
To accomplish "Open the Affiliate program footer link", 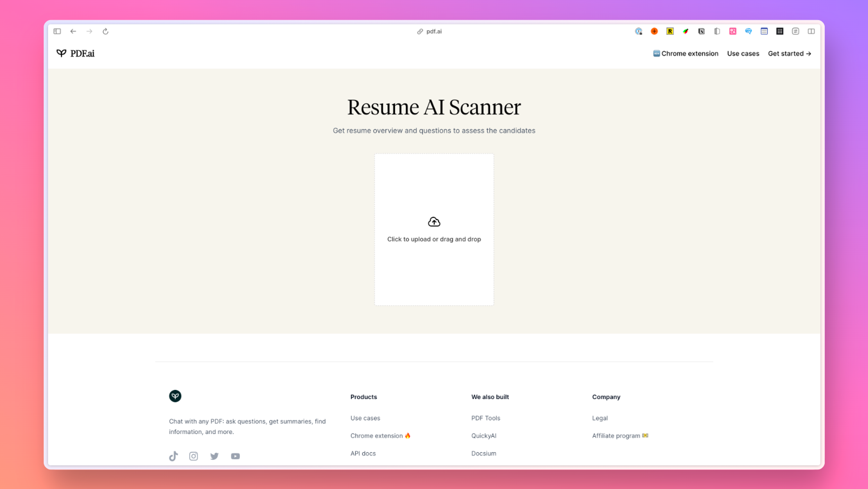I will pos(620,436).
